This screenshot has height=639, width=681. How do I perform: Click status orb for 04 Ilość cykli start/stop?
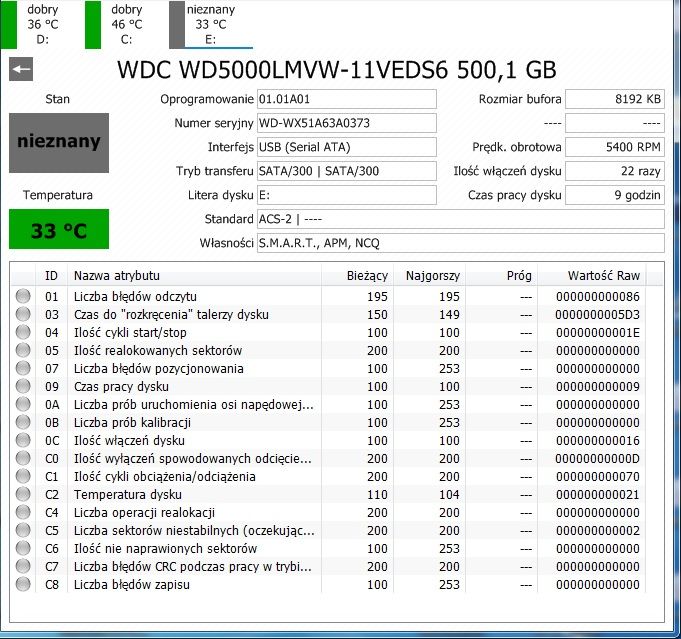23,332
